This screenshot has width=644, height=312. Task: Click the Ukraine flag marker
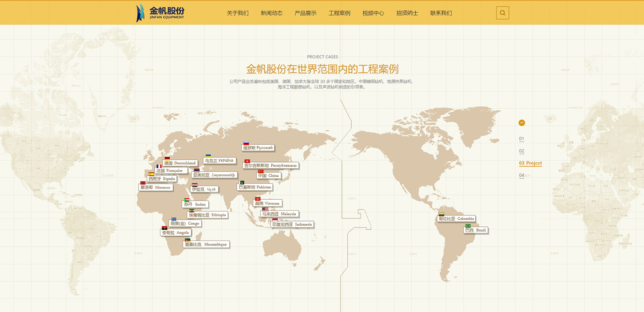208,156
